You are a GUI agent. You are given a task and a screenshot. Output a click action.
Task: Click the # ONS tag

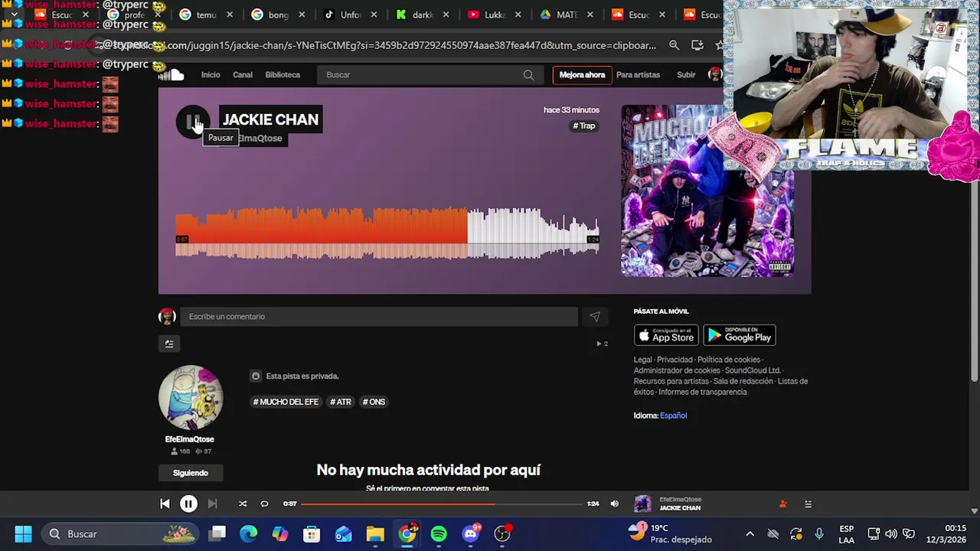[374, 402]
